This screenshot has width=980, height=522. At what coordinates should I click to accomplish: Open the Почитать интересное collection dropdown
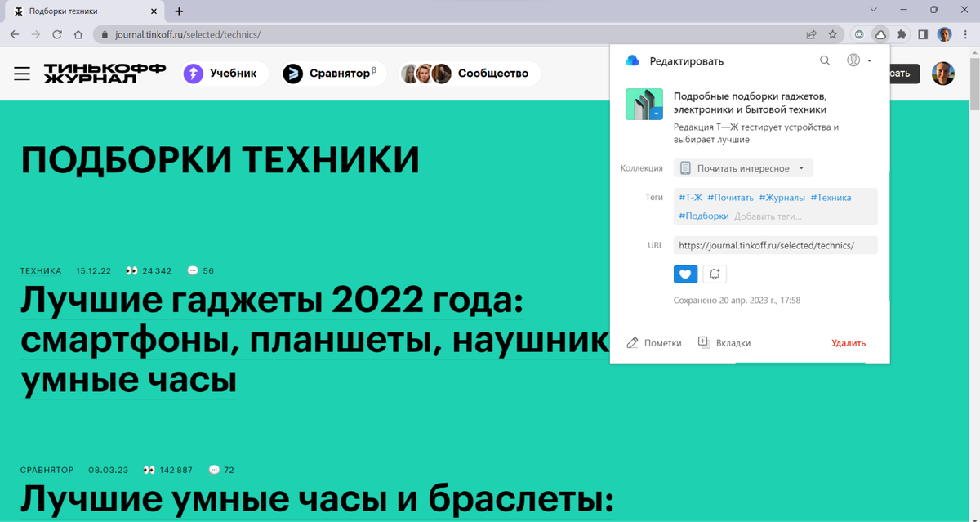coord(743,168)
